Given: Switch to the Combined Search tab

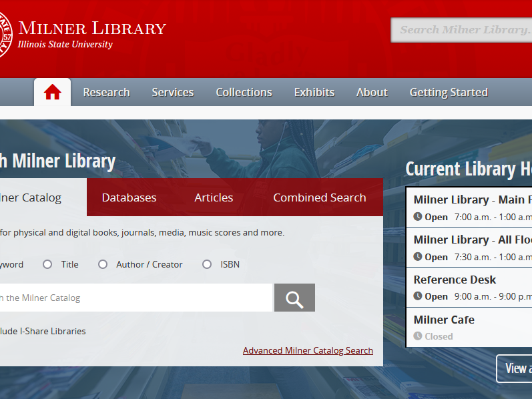Looking at the screenshot, I should tap(320, 197).
